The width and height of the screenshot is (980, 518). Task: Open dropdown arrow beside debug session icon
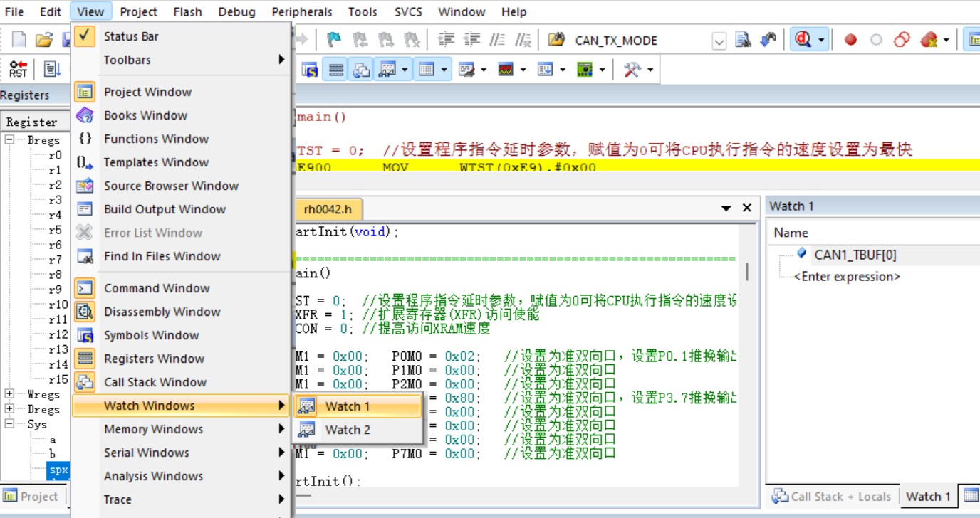pos(821,41)
